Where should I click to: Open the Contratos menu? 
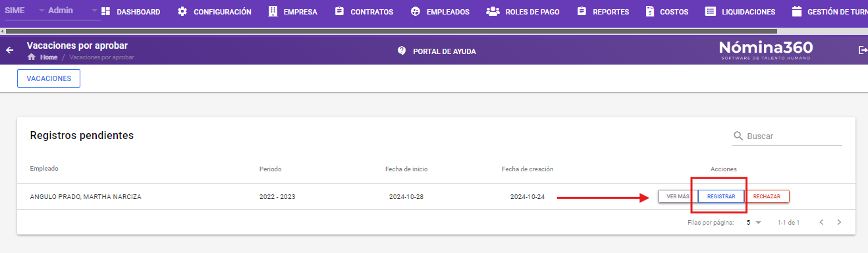coord(364,11)
